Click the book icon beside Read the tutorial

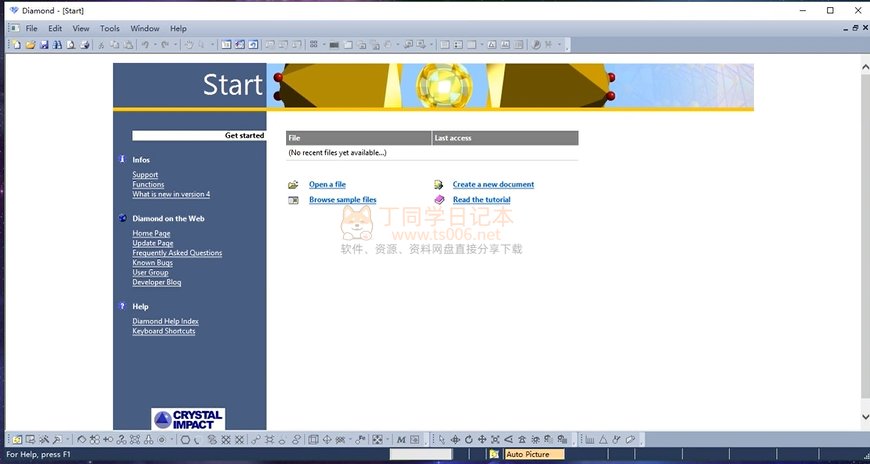(439, 200)
